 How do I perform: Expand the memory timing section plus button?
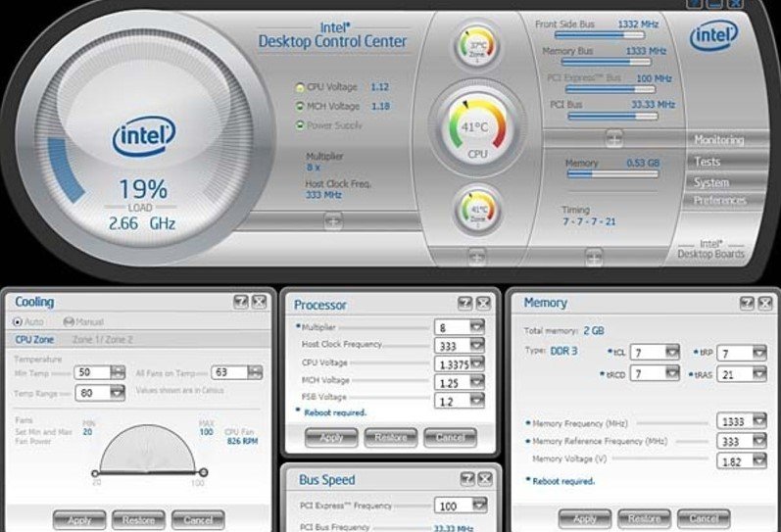coord(593,257)
